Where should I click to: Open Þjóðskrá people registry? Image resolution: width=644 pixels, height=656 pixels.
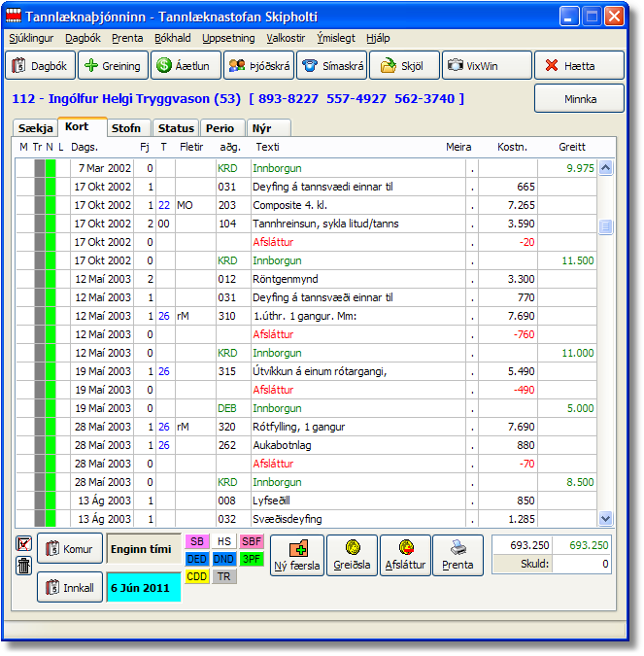point(258,65)
